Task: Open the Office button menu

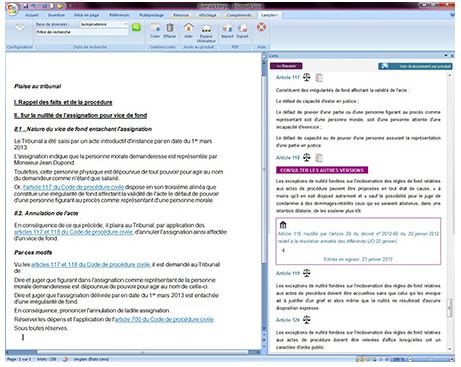Action: (x=12, y=9)
